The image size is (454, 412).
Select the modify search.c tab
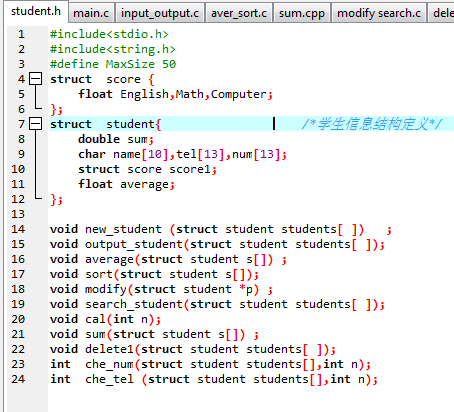pyautogui.click(x=379, y=13)
